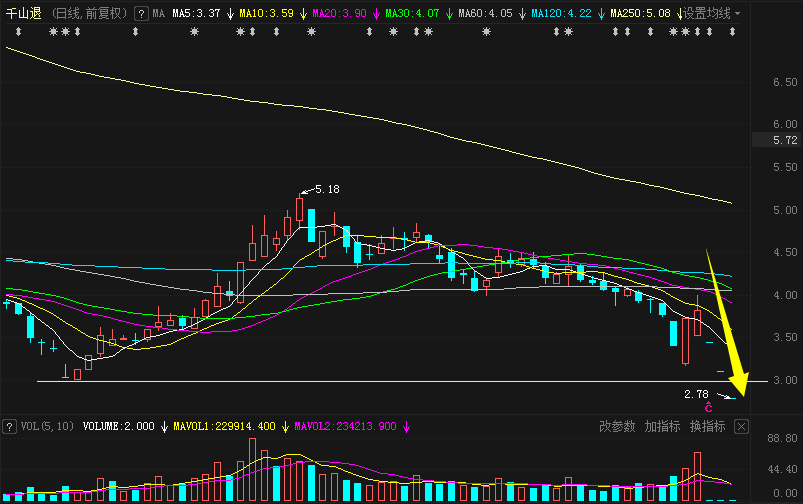Open 换指标 to switch the indicator
Image resolution: width=803 pixels, height=504 pixels.
point(707,427)
